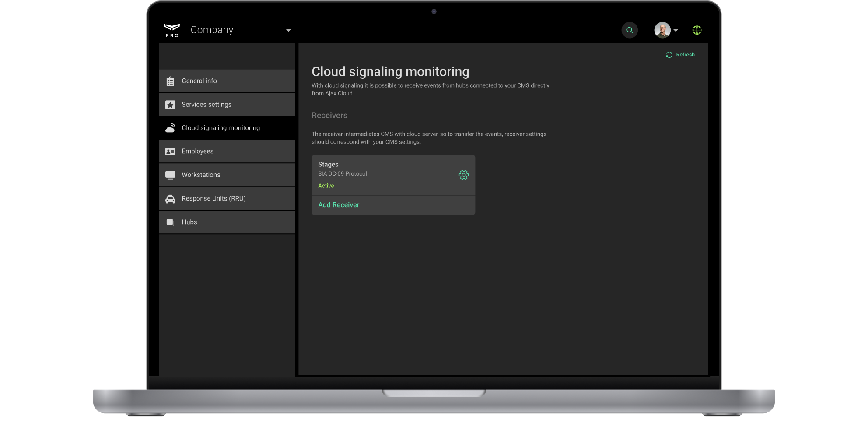The width and height of the screenshot is (868, 437).
Task: Click the Hubs icon in the sidebar
Action: [170, 222]
